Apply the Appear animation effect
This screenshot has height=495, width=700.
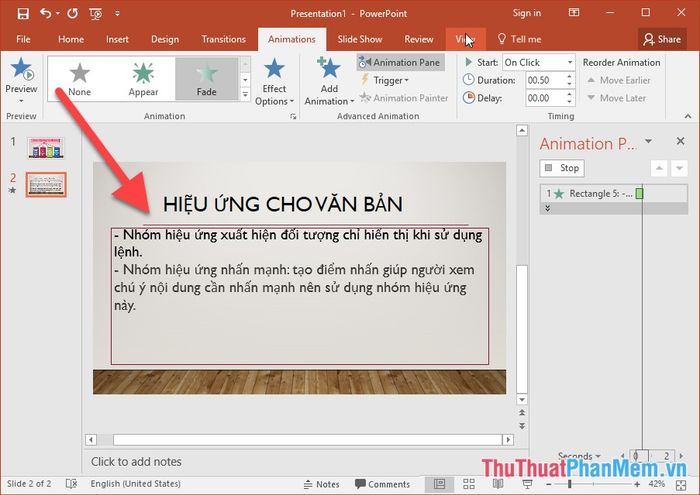143,79
